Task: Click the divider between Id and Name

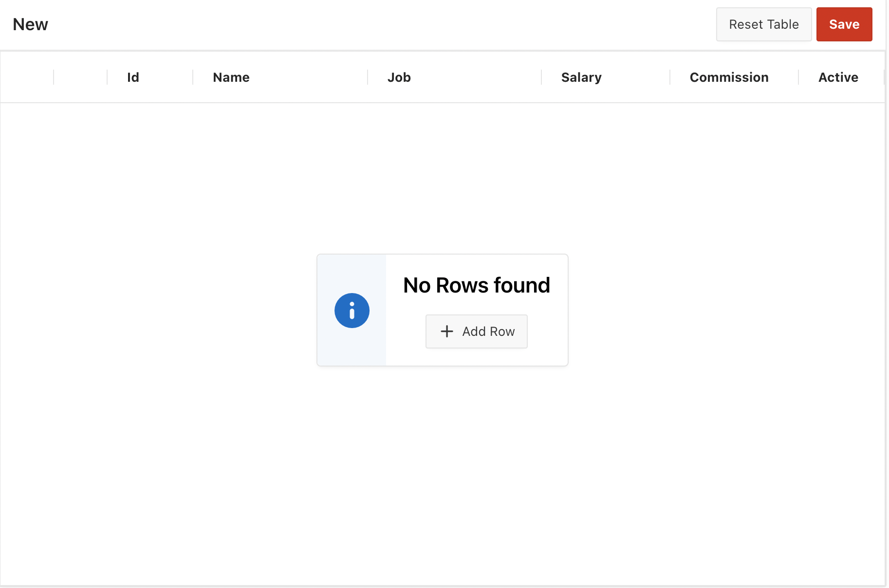Action: click(193, 77)
